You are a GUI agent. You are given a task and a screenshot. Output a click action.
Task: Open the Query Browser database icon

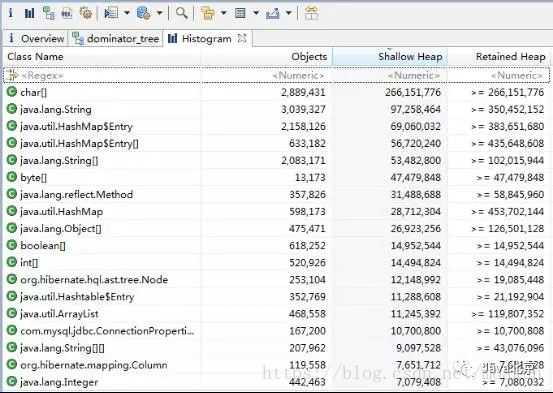click(143, 13)
